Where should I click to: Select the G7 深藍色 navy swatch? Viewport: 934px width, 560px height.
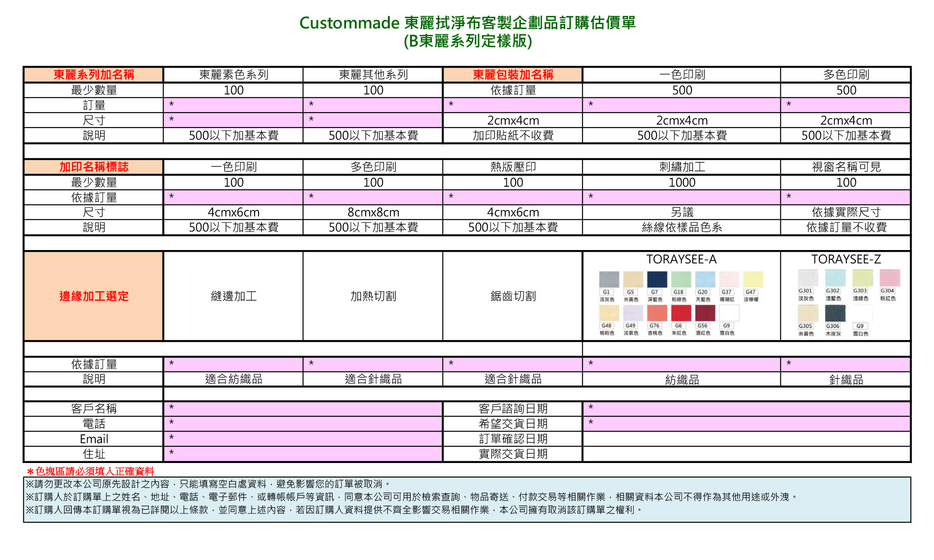(x=657, y=279)
